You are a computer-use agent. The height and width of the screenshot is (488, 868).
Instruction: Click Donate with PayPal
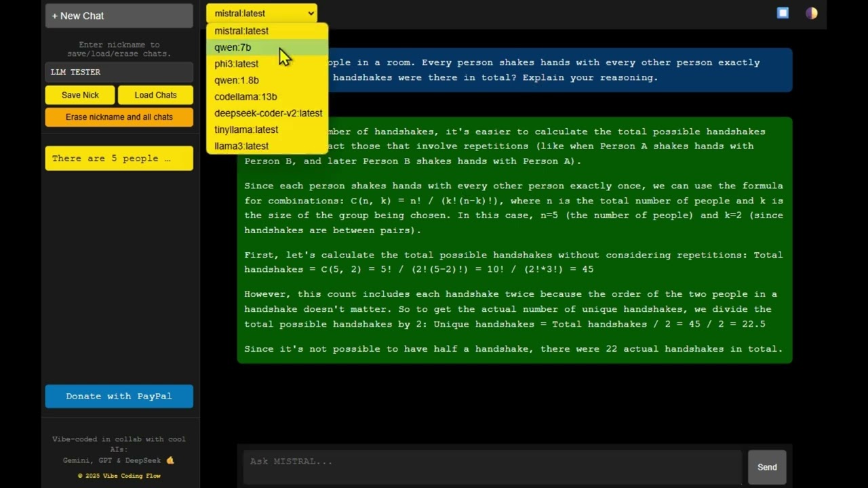[x=119, y=396]
